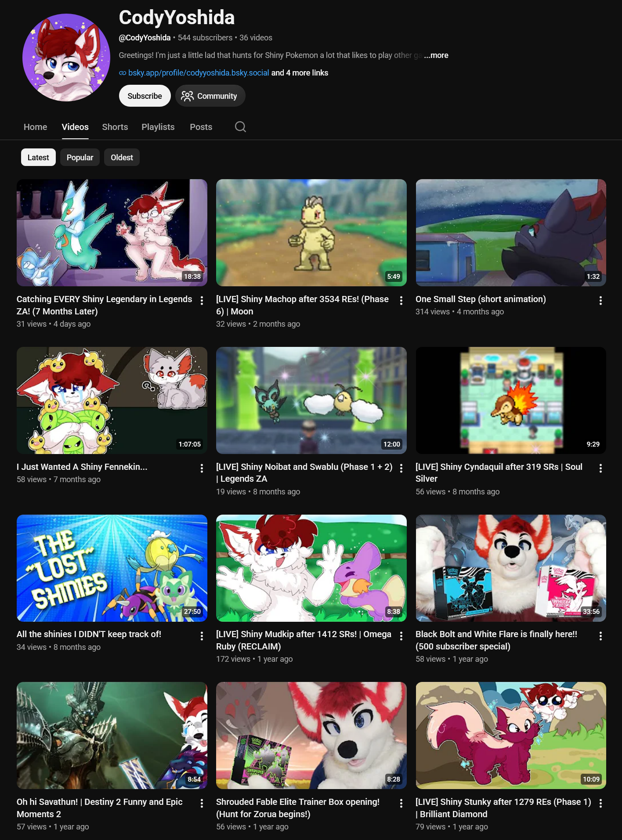The width and height of the screenshot is (622, 840).
Task: Click the '4 days ago' upload date text
Action: 72,324
